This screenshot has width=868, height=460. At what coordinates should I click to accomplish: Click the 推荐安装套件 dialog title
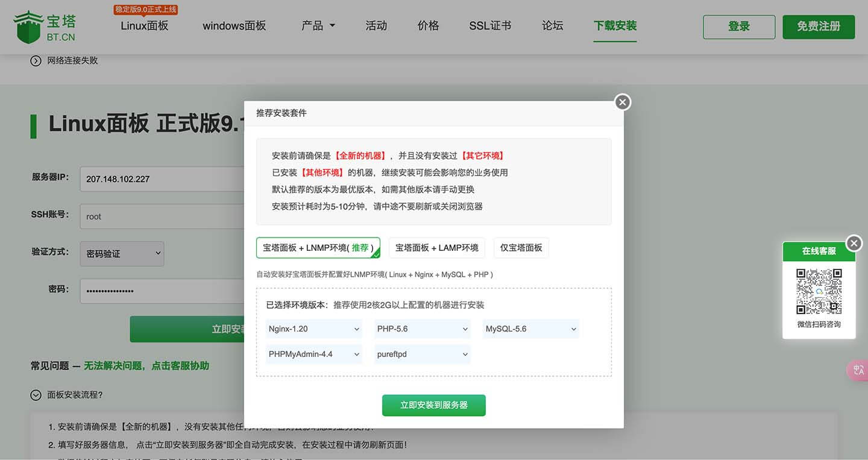click(x=281, y=113)
